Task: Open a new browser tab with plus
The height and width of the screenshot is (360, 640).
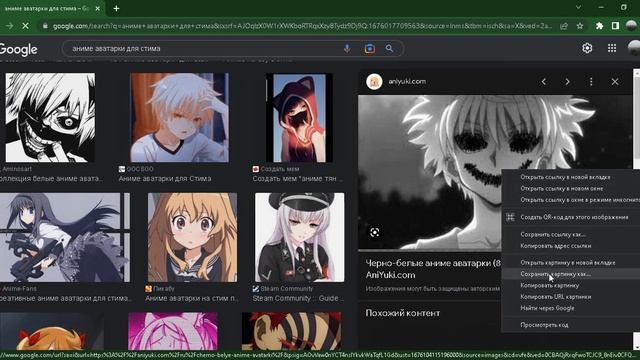Action: pyautogui.click(x=116, y=8)
